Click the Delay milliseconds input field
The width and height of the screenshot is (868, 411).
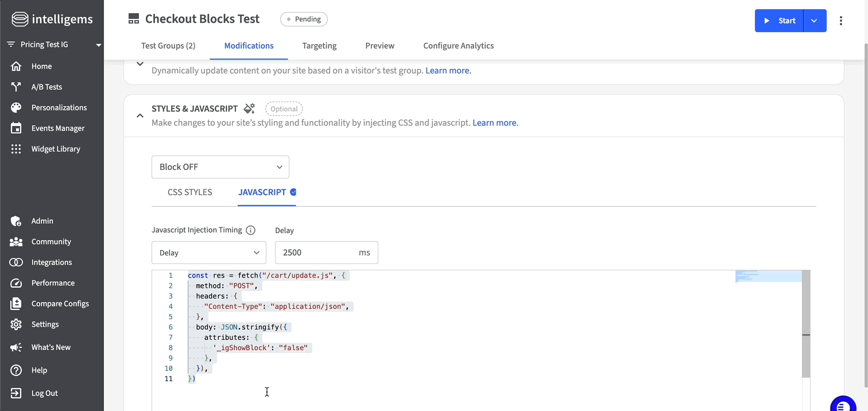[x=317, y=253]
